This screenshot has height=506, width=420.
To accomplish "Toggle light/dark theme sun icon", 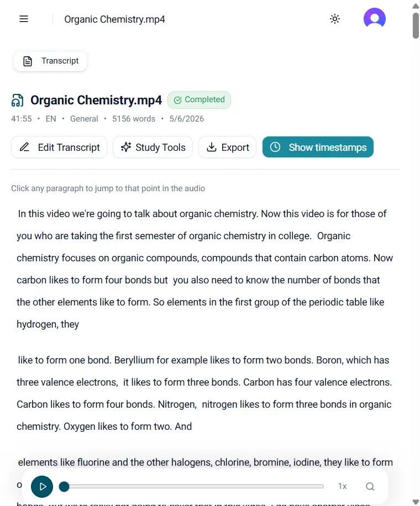I will [x=335, y=19].
